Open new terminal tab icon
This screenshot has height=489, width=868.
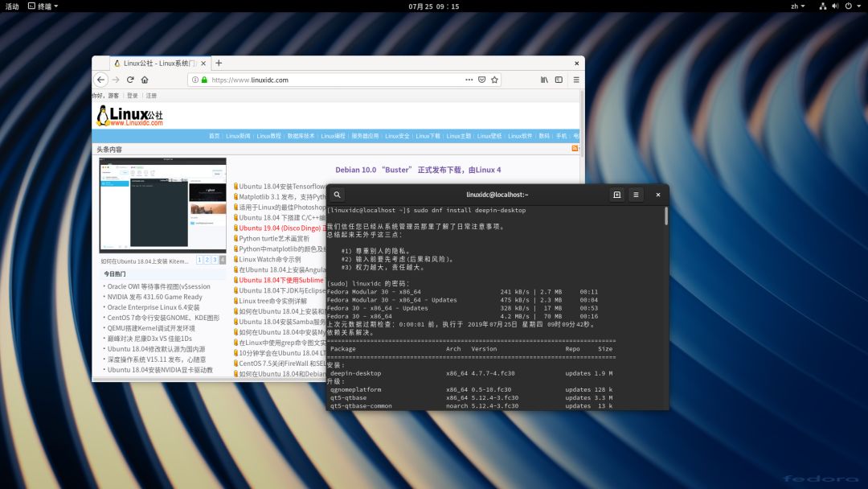click(616, 195)
